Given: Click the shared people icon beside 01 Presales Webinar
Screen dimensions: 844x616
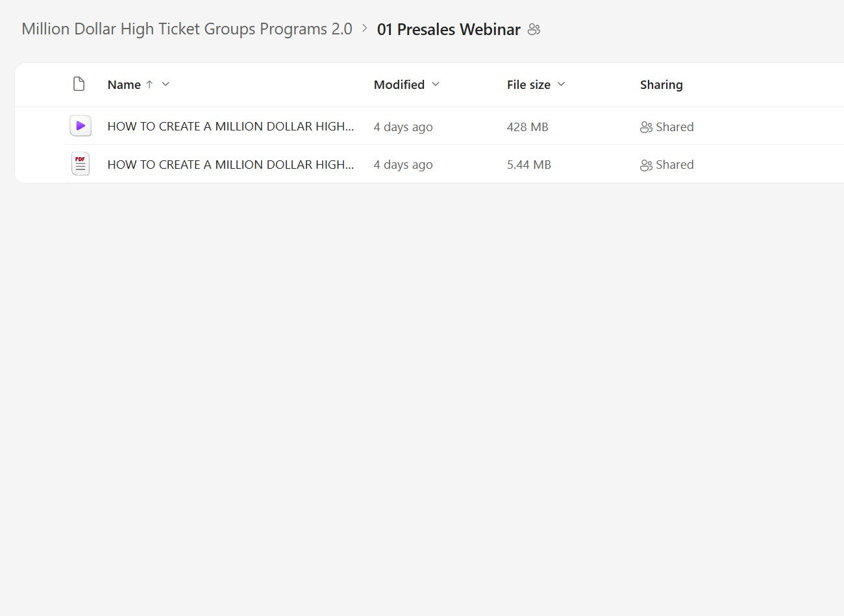Looking at the screenshot, I should (x=534, y=29).
